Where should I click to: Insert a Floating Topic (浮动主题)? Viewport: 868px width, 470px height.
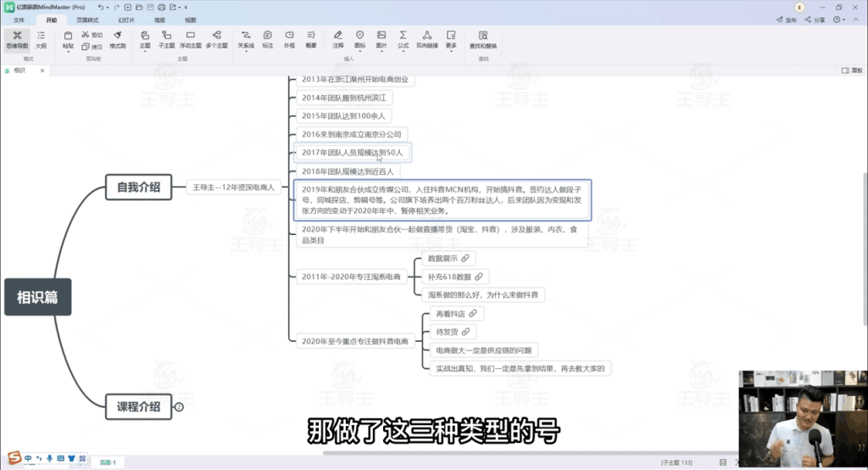(191, 39)
